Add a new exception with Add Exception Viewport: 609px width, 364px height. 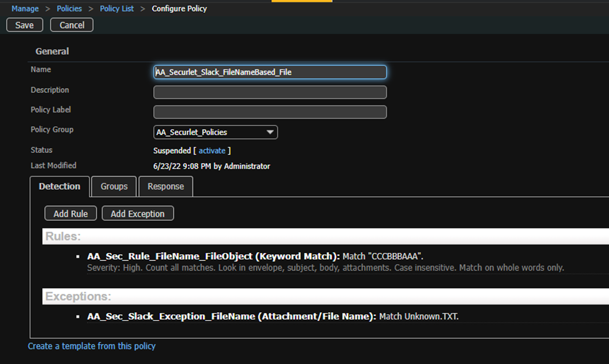[x=137, y=214]
